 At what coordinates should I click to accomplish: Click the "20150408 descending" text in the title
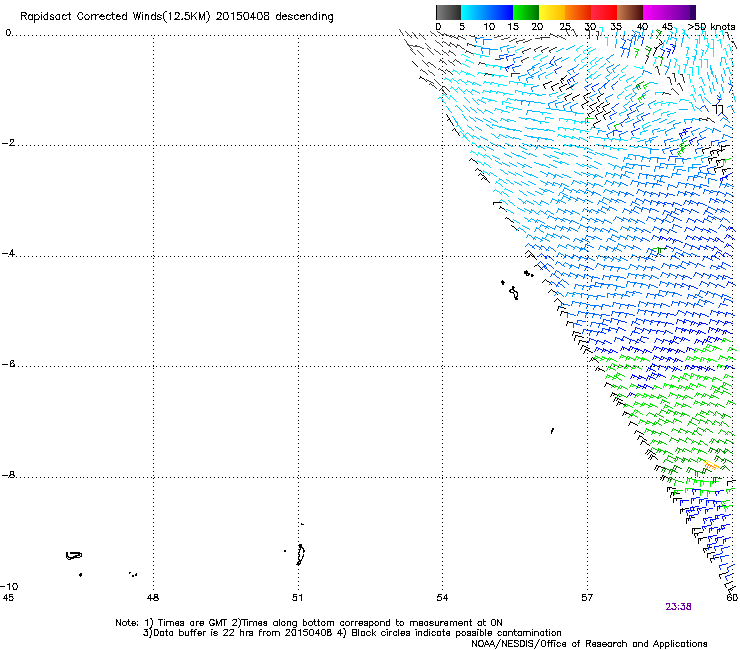pos(274,17)
